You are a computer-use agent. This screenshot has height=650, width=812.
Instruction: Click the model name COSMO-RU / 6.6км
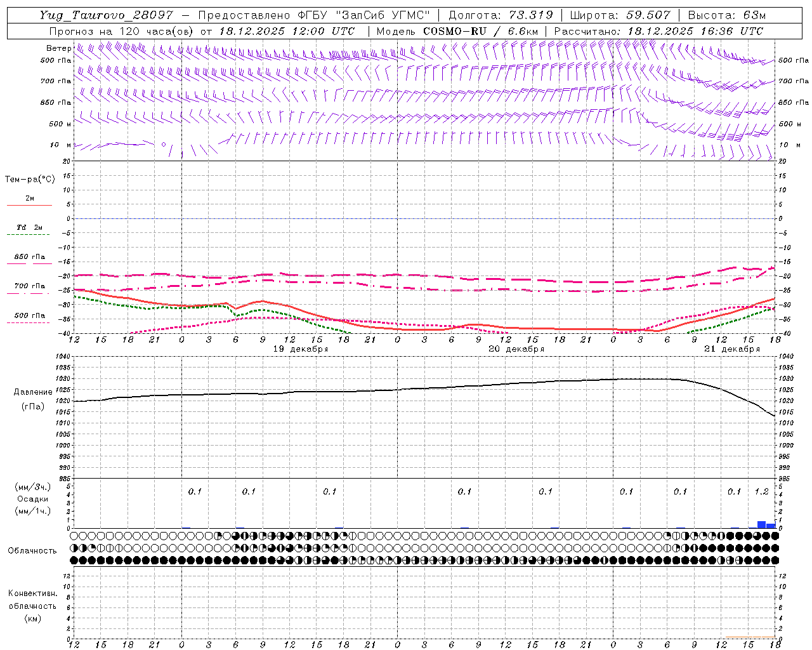480,31
